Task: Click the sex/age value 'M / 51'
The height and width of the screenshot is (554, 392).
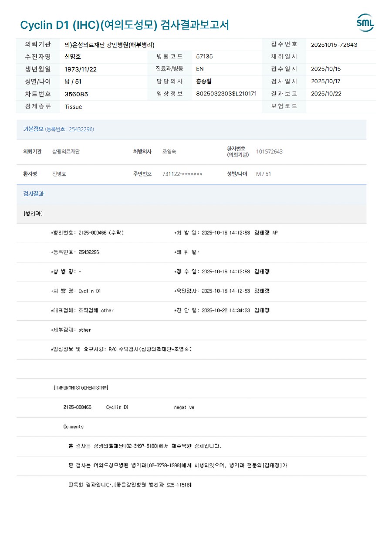Action: (x=264, y=174)
